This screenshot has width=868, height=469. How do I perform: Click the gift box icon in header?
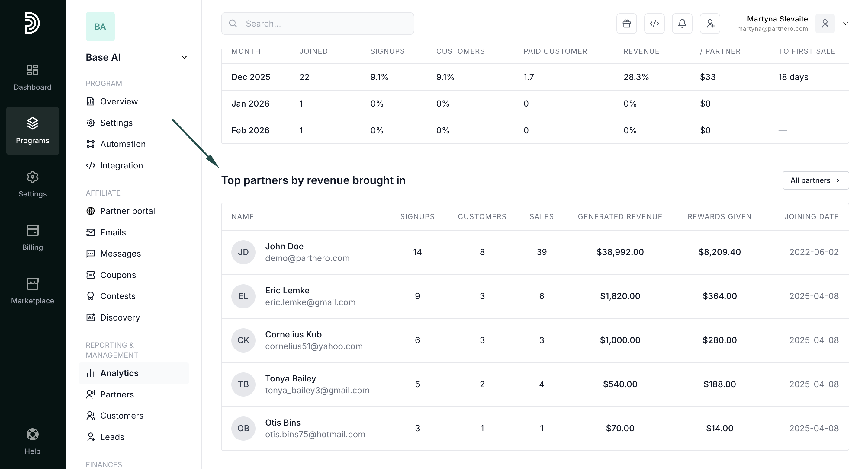626,24
